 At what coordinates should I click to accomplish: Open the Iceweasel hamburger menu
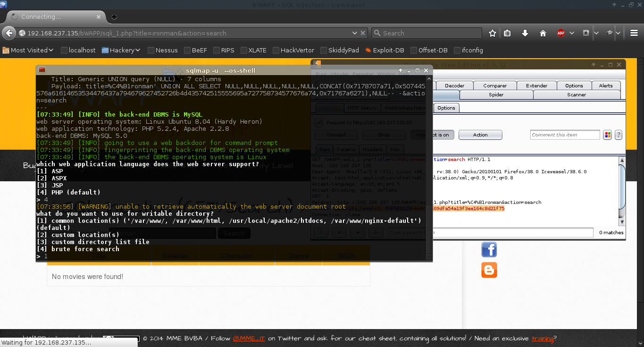point(633,33)
